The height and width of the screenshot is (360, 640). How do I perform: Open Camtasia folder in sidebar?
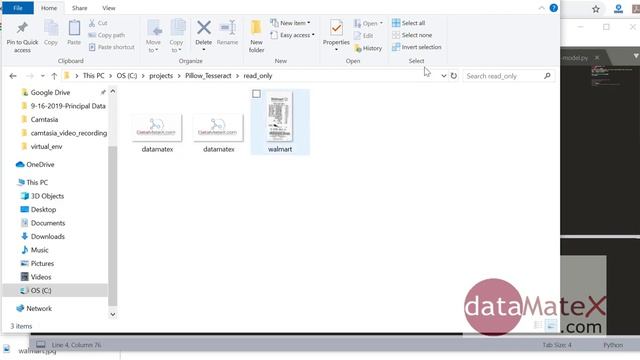44,120
